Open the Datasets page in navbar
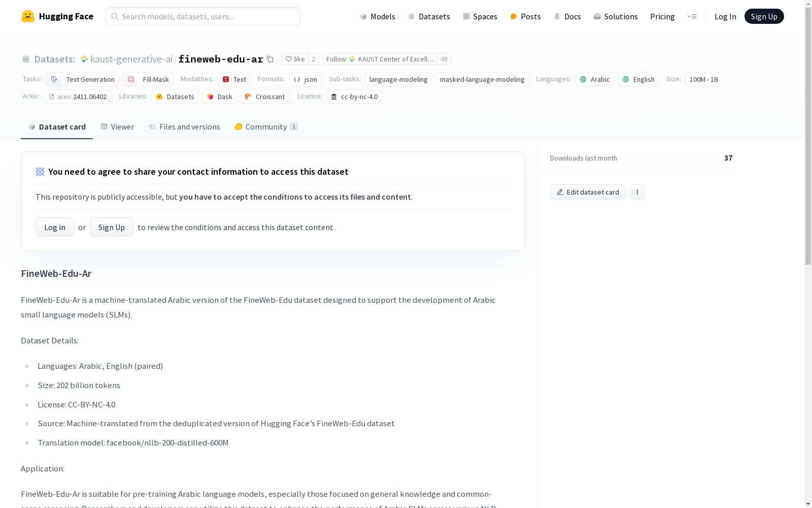This screenshot has height=508, width=812. click(x=429, y=16)
